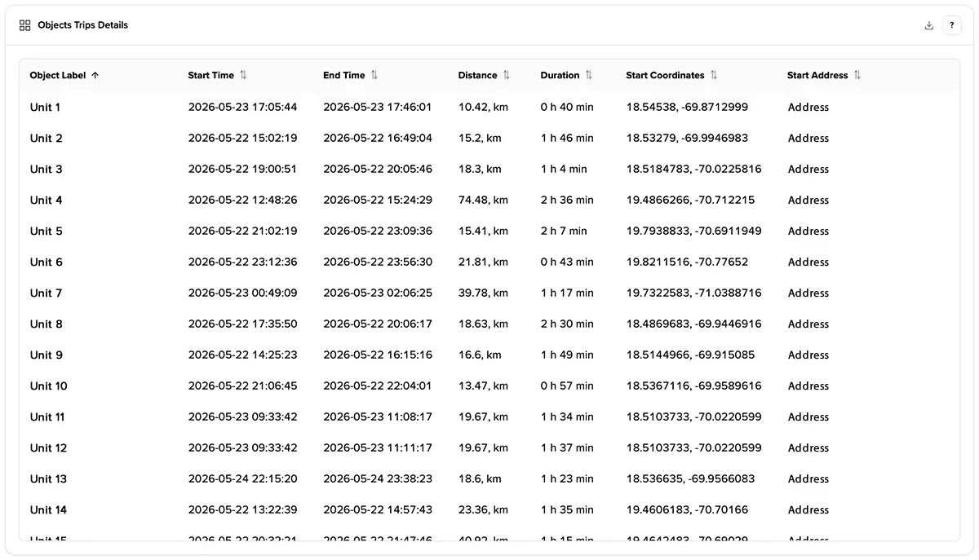Screen dimensions: 979x560
Task: Click start time 2026-05-24 22:15:20
Action: click(243, 479)
